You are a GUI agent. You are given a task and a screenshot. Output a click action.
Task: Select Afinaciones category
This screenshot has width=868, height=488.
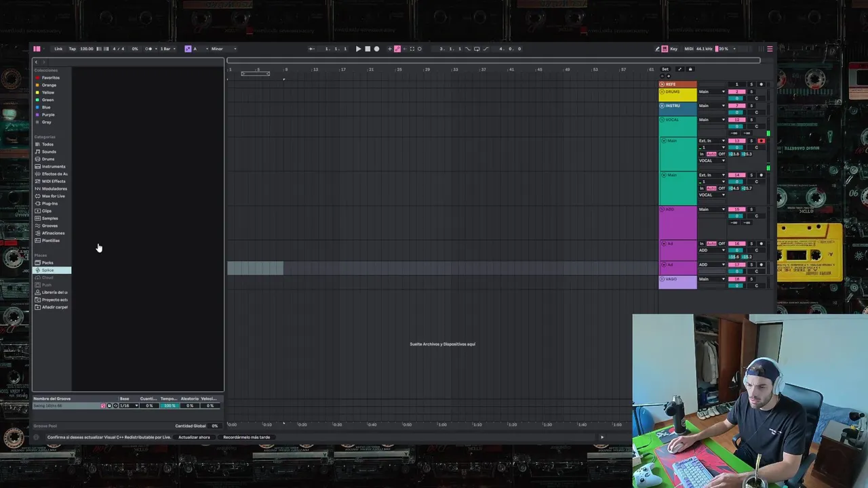point(53,233)
